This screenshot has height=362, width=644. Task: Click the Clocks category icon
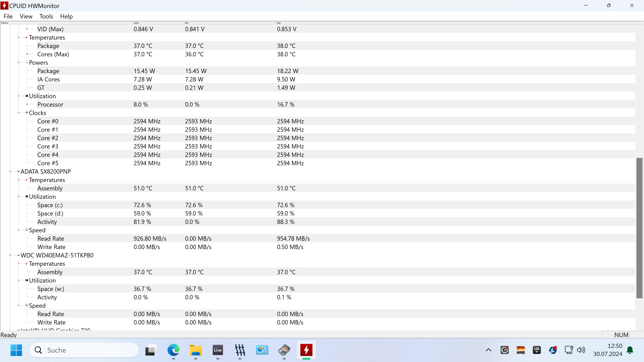point(27,113)
